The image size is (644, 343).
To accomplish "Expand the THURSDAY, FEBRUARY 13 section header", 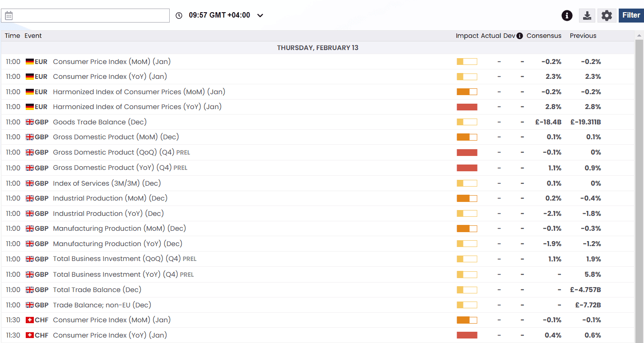I will [317, 47].
